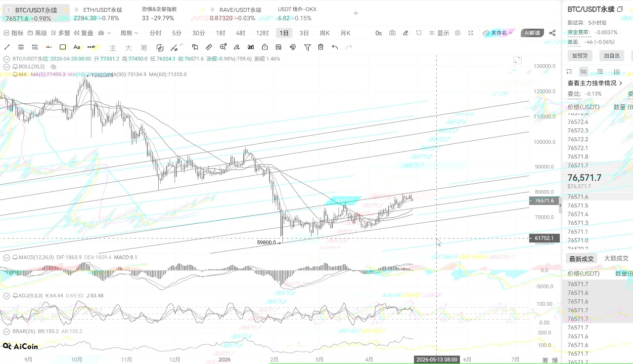
Task: Take a chart screenshot with camera icon
Action: 392,33
